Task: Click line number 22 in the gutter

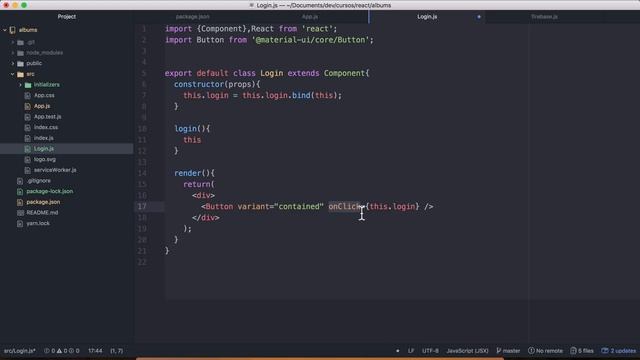Action: (142, 262)
